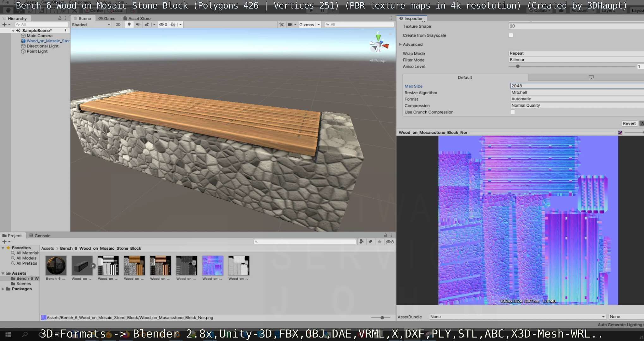Screen dimensions: 644x341
Task: Adjust Aniso Level slider handle
Action: tap(518, 66)
